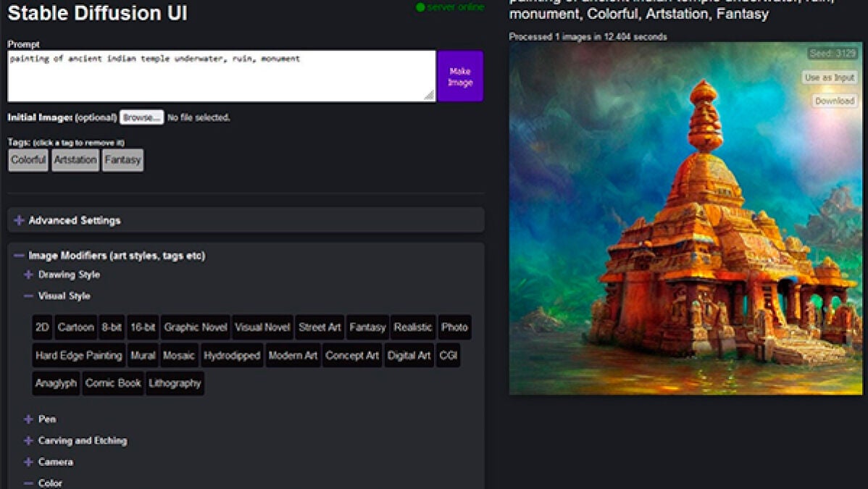868x489 pixels.
Task: Expand the Advanced Settings section
Action: pos(74,220)
